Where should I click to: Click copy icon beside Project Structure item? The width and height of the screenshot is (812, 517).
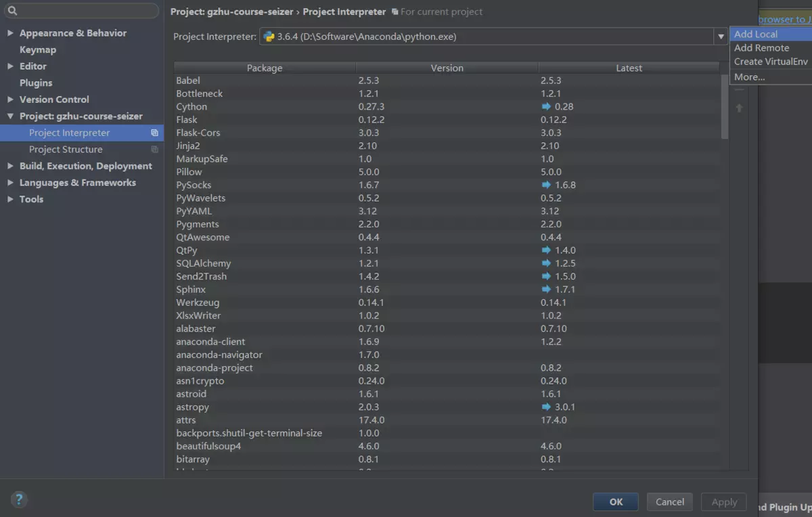pos(154,150)
